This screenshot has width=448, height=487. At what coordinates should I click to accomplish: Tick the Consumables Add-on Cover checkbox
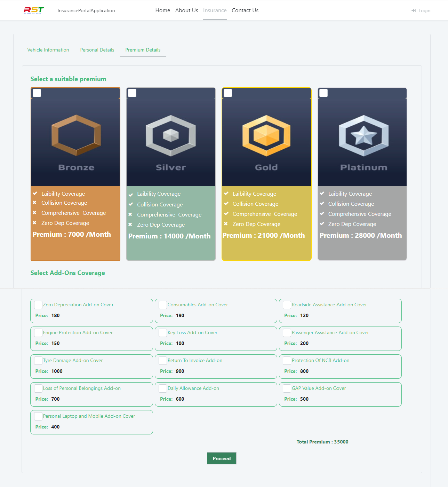tap(163, 305)
